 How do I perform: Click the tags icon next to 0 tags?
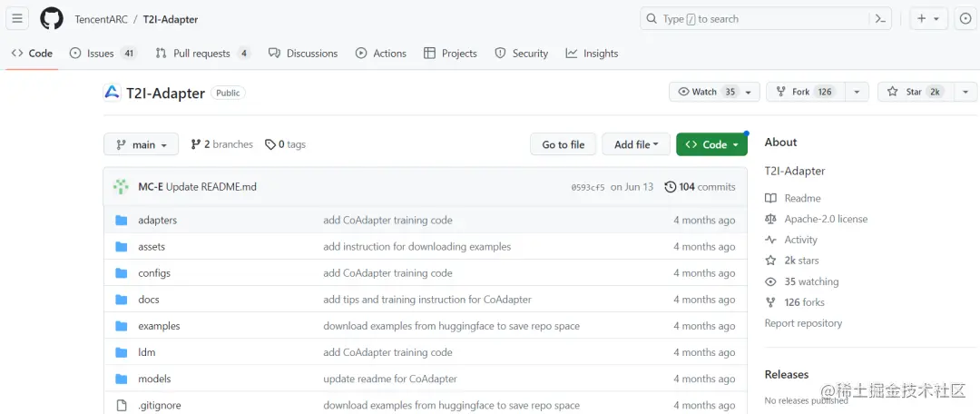point(270,144)
